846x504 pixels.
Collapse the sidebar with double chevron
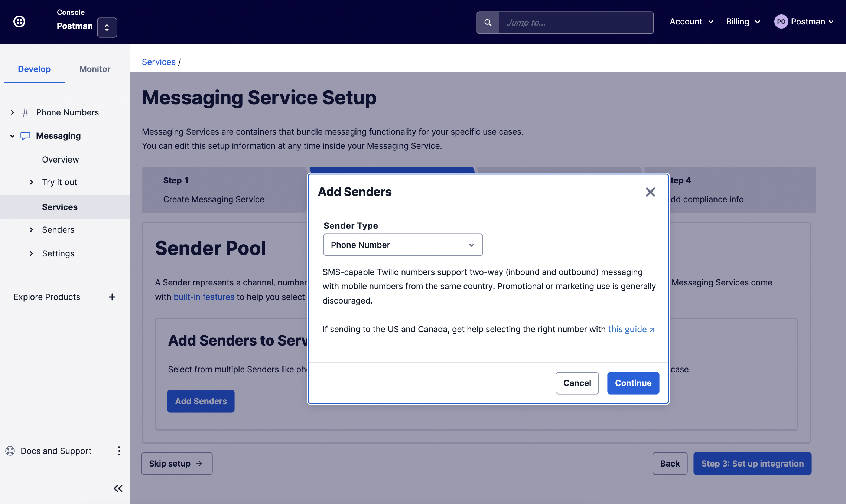[118, 488]
